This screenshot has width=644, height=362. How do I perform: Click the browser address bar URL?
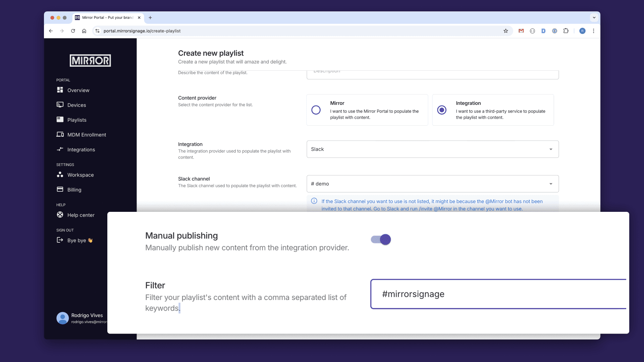click(142, 31)
